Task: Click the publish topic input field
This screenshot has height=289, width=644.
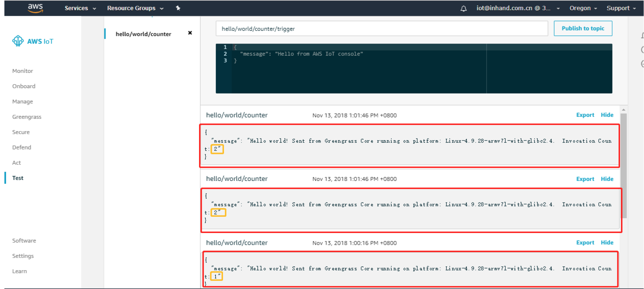Action: point(381,29)
